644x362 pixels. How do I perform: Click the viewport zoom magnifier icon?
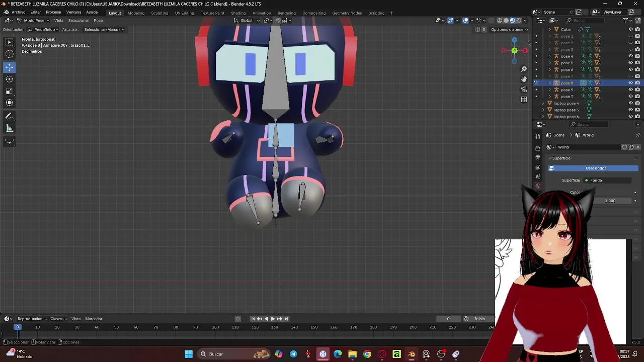[x=524, y=69]
